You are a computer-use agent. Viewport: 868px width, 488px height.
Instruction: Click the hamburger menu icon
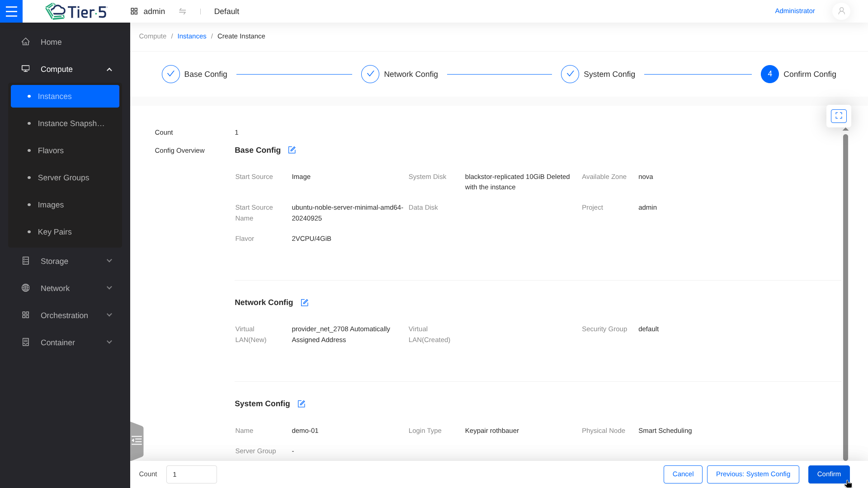click(11, 11)
